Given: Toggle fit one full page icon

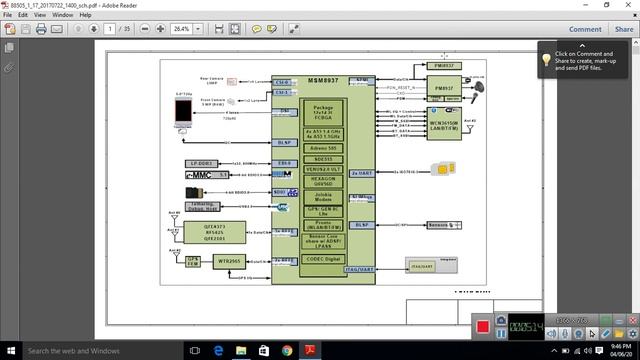Looking at the screenshot, I should pos(235,29).
